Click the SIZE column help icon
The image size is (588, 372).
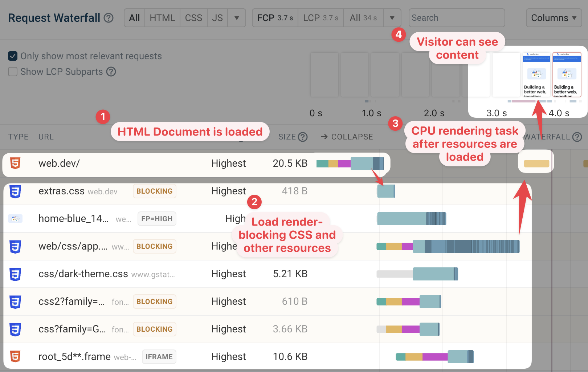303,137
